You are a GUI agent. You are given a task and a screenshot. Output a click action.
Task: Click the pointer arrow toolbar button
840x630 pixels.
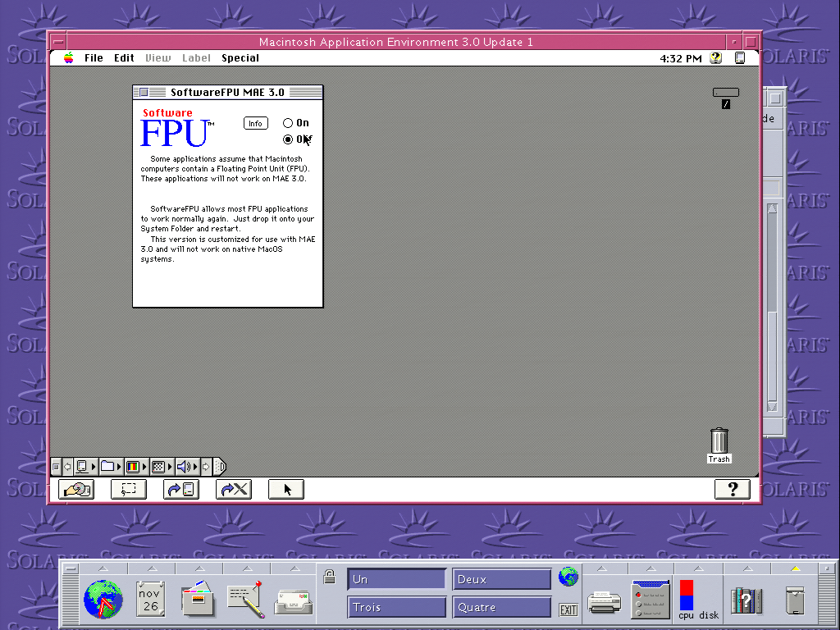coord(286,489)
